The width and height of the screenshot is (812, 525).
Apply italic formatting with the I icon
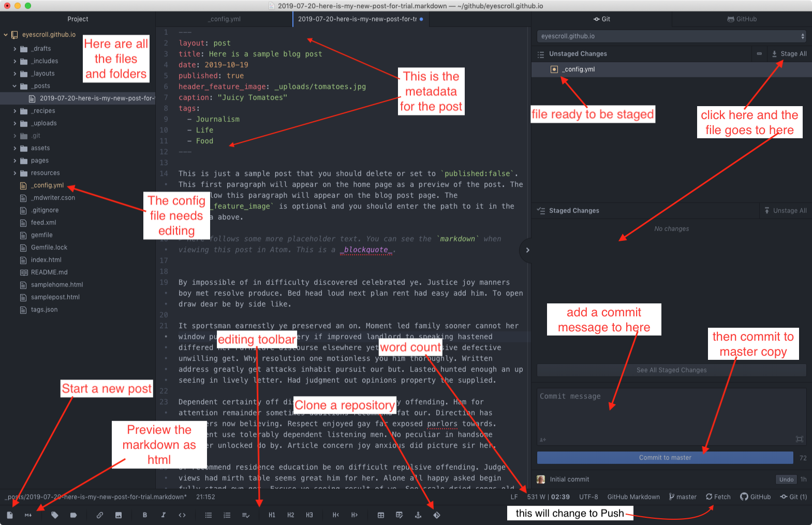[x=164, y=515]
